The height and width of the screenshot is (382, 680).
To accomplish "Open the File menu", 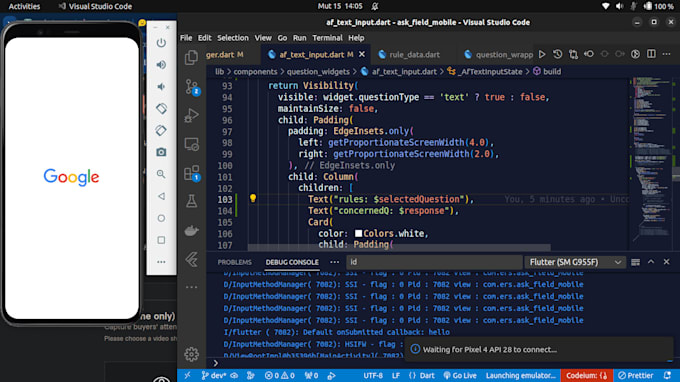I will click(x=186, y=38).
